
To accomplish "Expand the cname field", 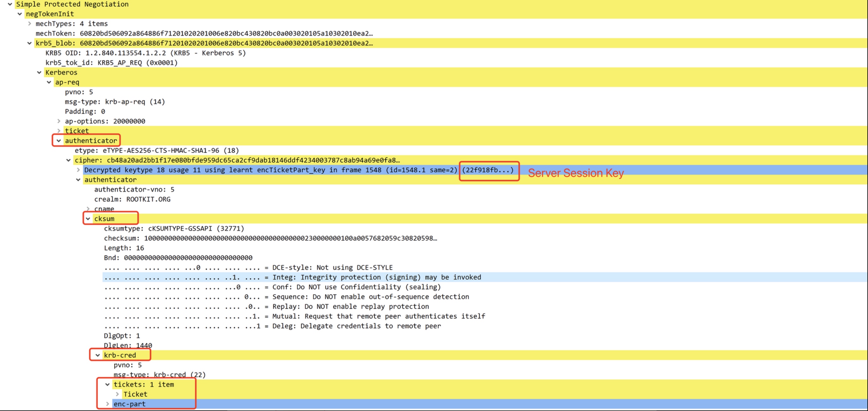I will [88, 209].
